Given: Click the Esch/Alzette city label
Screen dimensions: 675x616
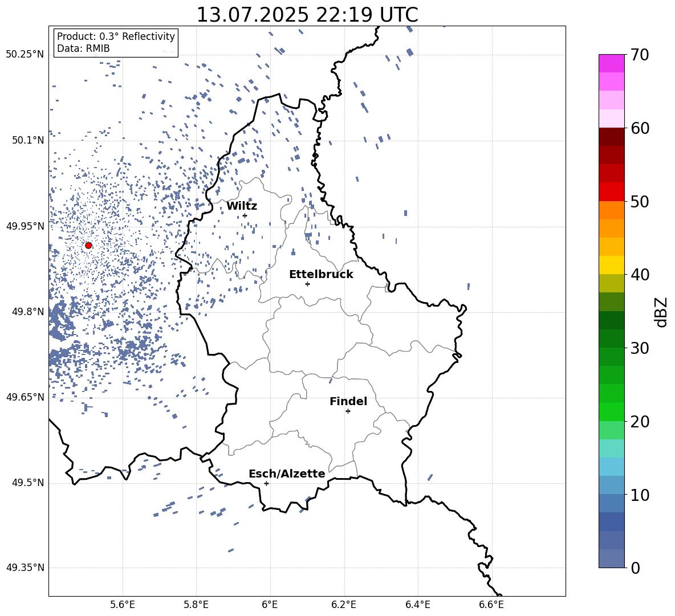Looking at the screenshot, I should pyautogui.click(x=287, y=474).
